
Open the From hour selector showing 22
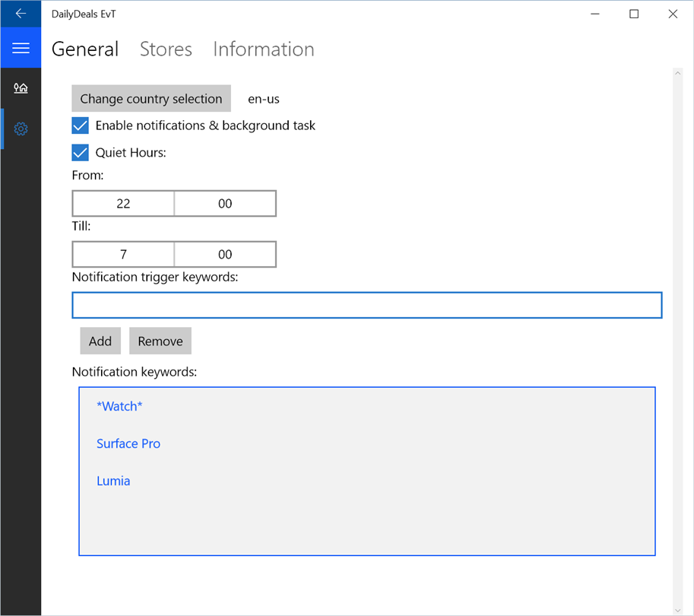point(123,204)
